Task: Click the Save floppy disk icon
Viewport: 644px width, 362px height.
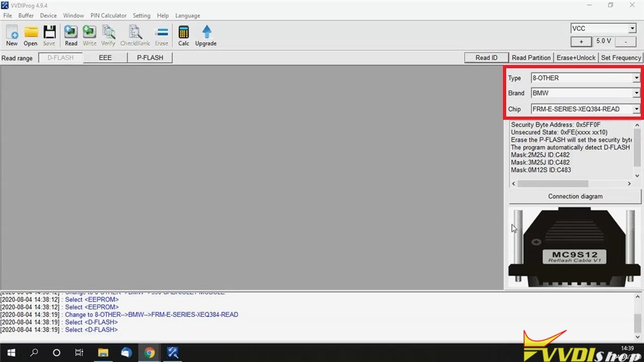Action: click(50, 35)
